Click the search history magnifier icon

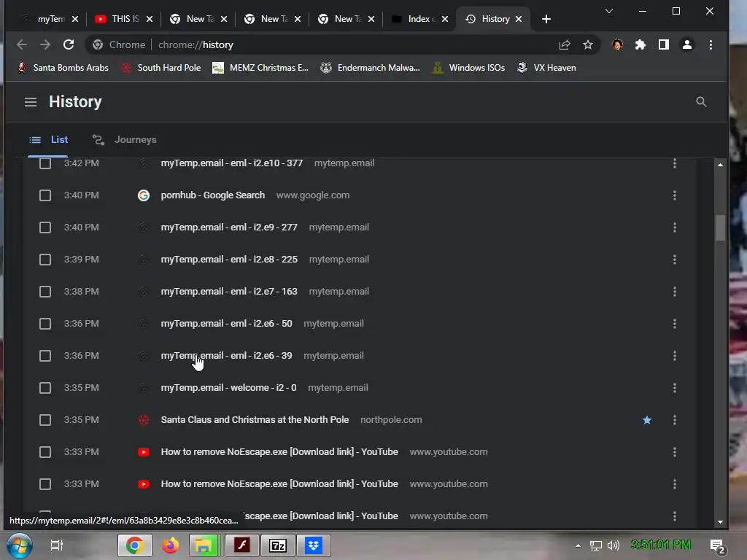tap(701, 102)
